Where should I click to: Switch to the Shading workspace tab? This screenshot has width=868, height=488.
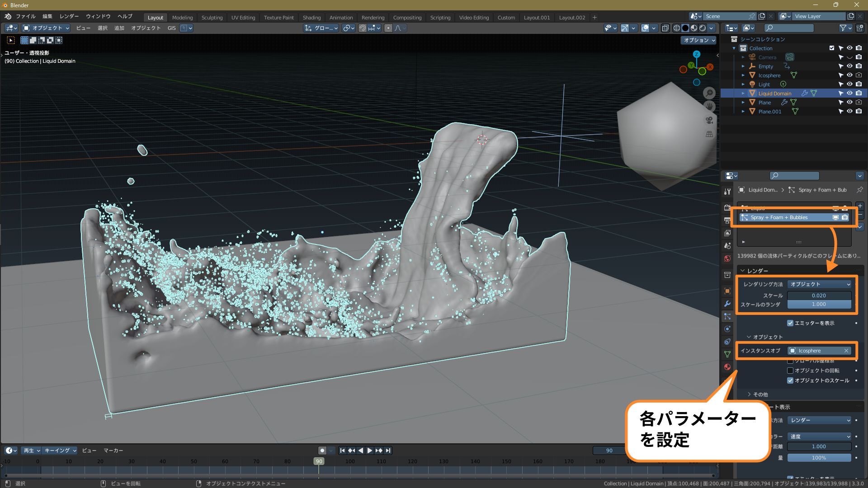tap(311, 18)
